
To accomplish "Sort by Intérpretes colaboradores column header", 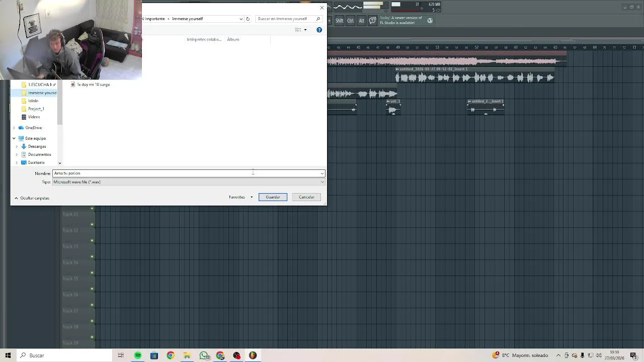I will 204,39.
